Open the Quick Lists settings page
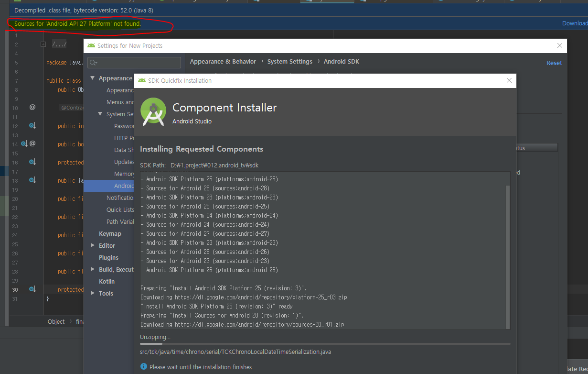This screenshot has width=588, height=374. pos(120,210)
